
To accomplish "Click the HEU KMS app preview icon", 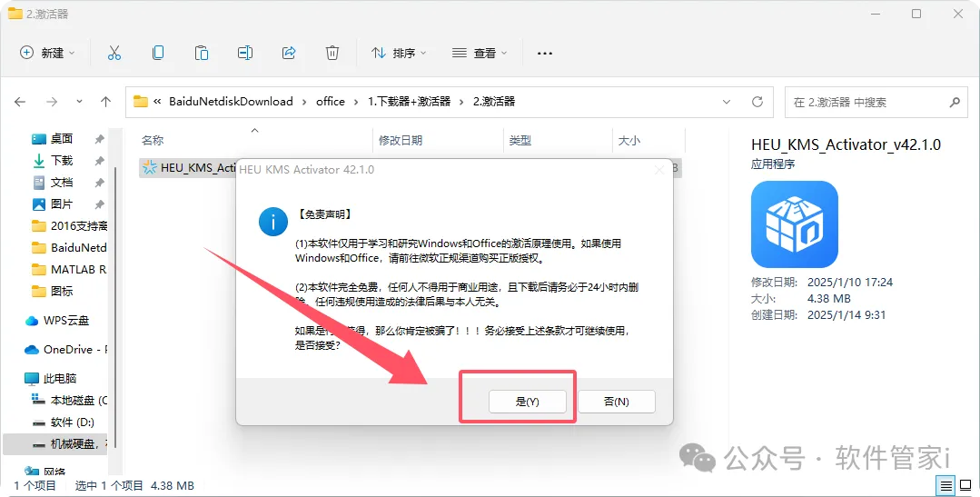I will point(795,224).
